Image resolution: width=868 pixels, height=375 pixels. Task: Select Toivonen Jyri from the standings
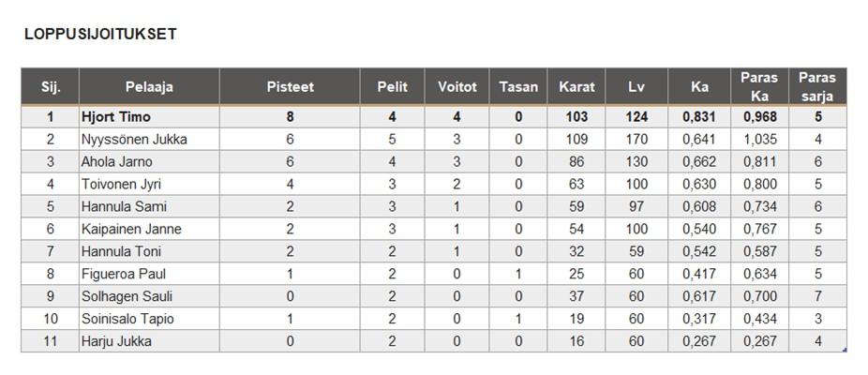122,185
